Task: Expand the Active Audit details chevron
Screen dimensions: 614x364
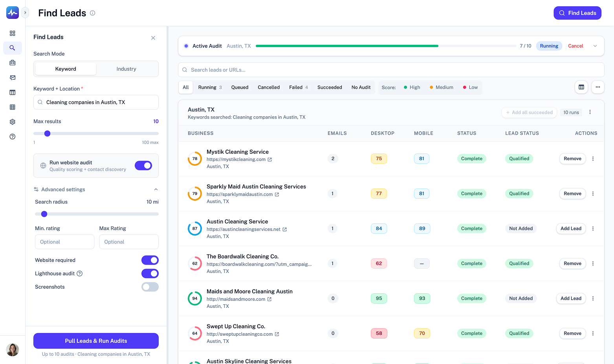Action: [595, 46]
